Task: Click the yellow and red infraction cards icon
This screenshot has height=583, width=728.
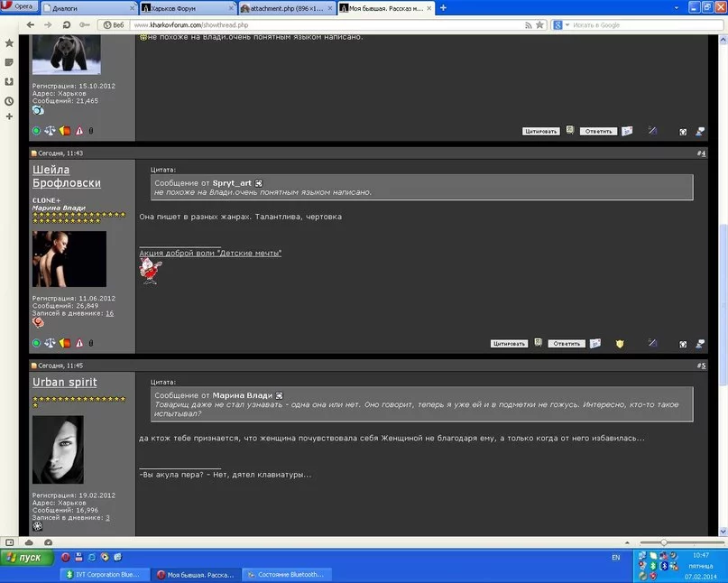Action: [x=64, y=342]
